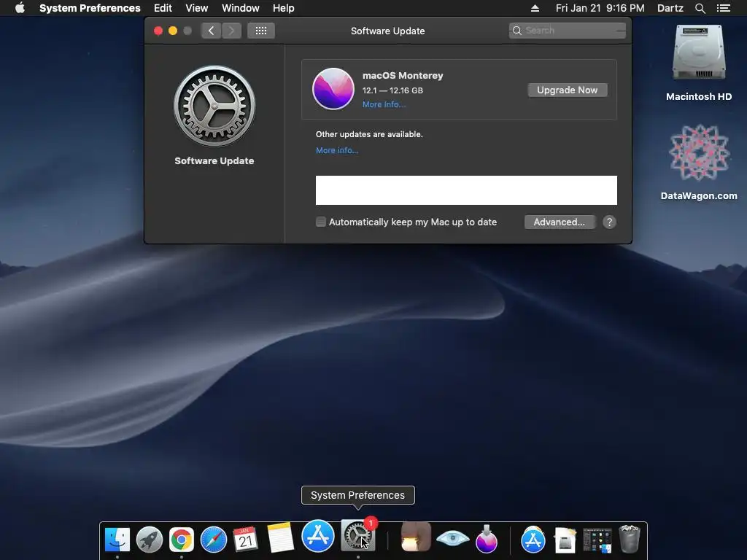This screenshot has height=560, width=747.
Task: Open the Apple menu
Action: click(x=20, y=8)
